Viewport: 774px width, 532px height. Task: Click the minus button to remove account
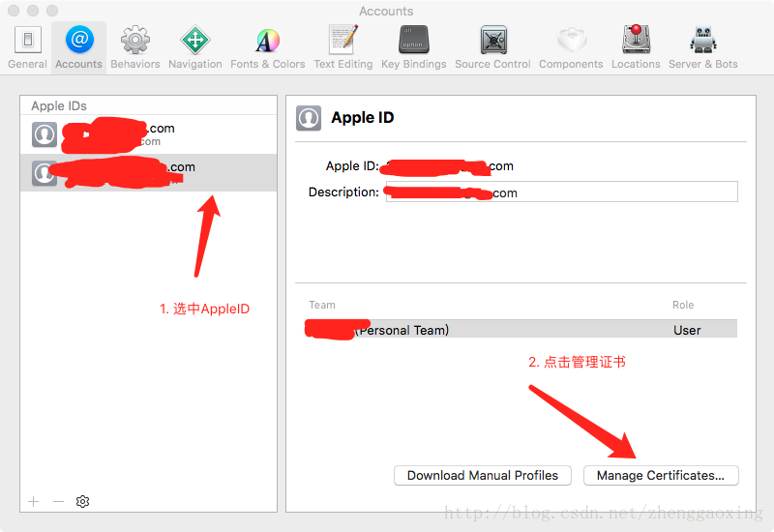(58, 501)
